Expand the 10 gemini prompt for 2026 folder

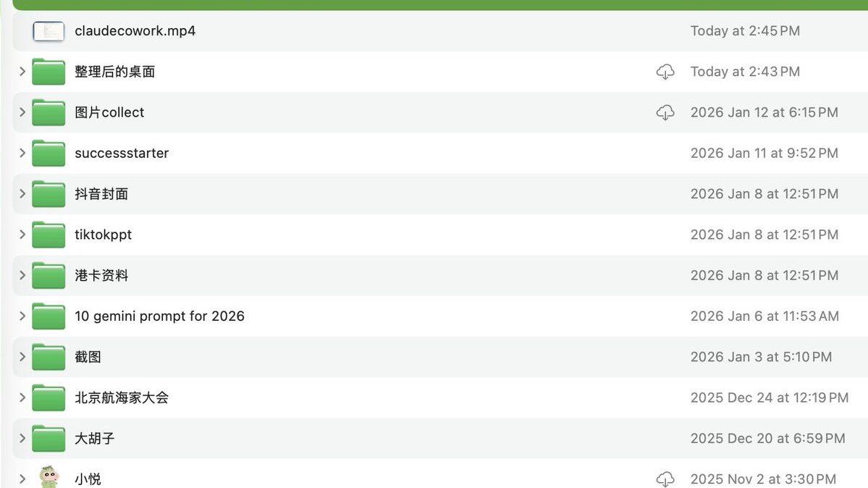pos(22,316)
